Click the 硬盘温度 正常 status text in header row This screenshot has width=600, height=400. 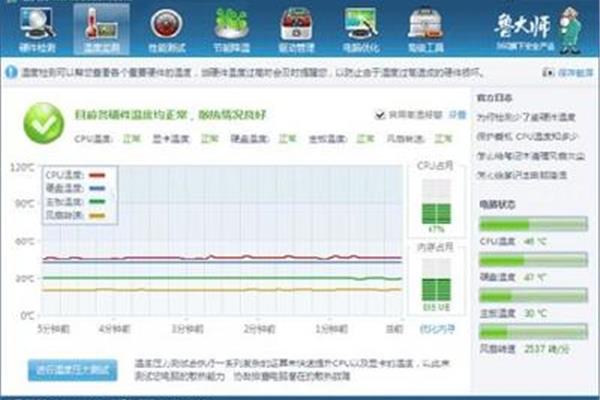(x=287, y=139)
